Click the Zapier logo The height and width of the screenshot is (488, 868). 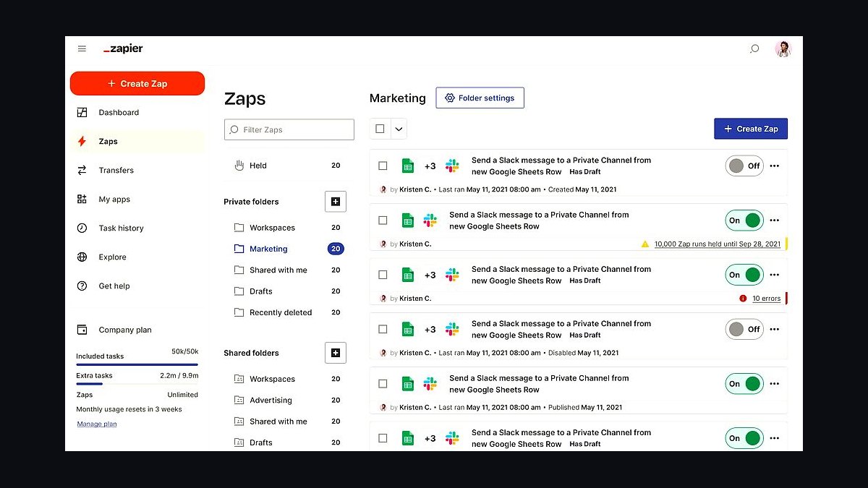123,48
